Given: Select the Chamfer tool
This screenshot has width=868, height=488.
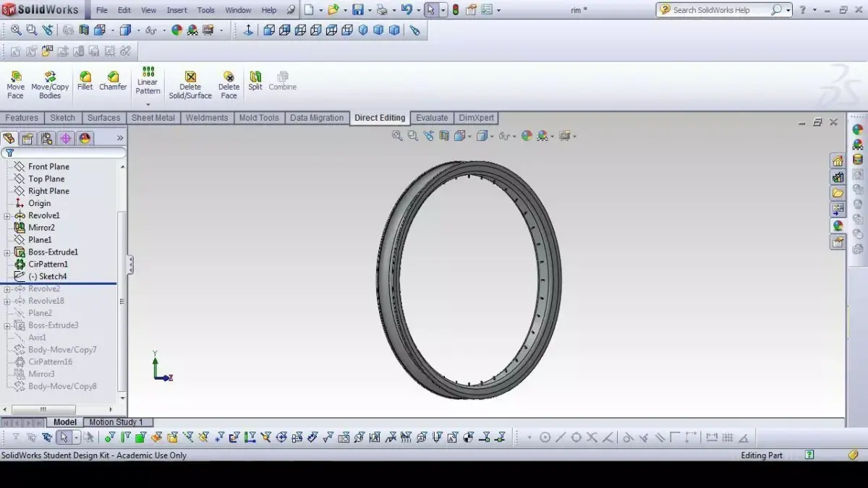Looking at the screenshot, I should pos(113,80).
